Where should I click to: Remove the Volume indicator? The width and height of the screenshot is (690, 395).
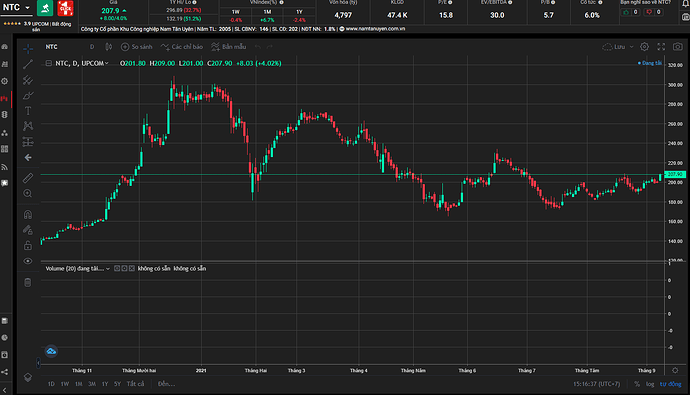tap(132, 268)
